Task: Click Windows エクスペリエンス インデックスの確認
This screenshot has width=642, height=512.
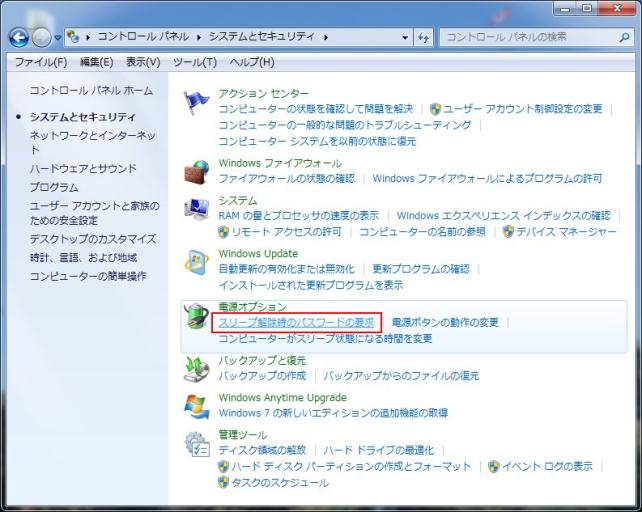Action: tap(504, 216)
